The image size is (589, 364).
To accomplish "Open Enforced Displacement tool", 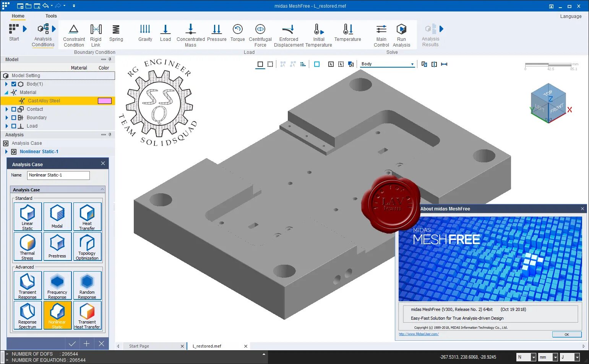I will coord(289,36).
